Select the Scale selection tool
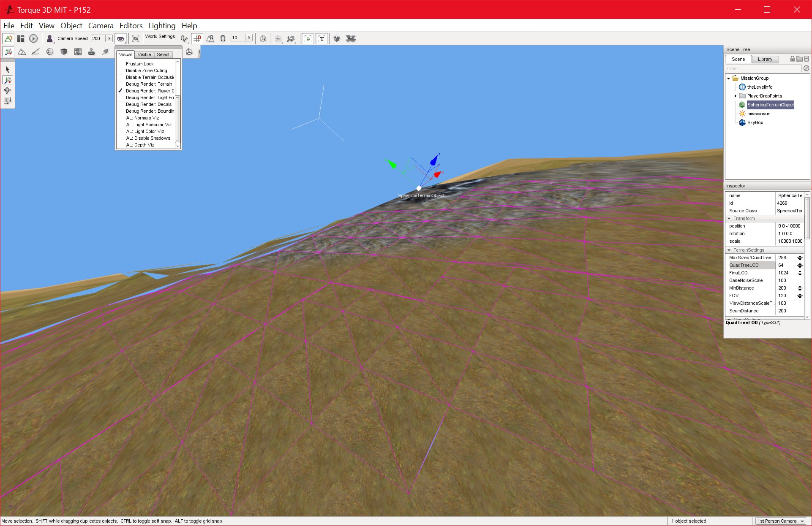 point(8,101)
